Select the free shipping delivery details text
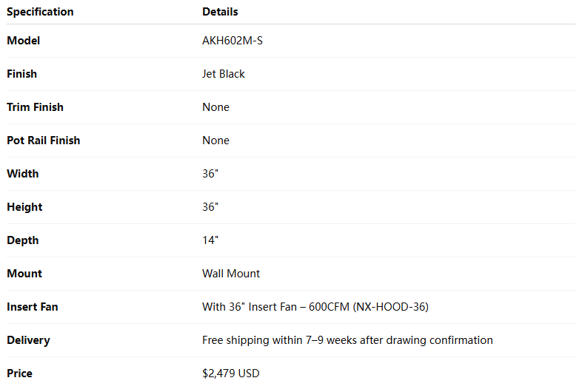The image size is (582, 392). 347,340
